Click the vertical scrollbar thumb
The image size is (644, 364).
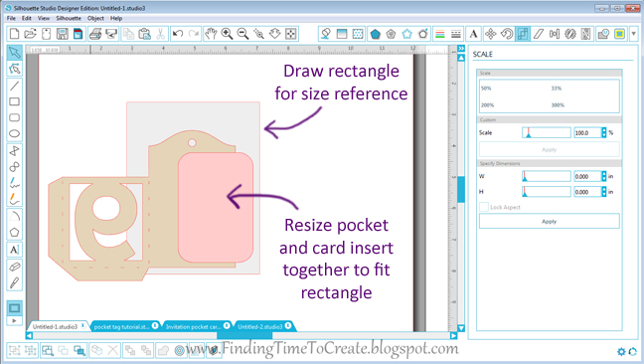pos(461,189)
